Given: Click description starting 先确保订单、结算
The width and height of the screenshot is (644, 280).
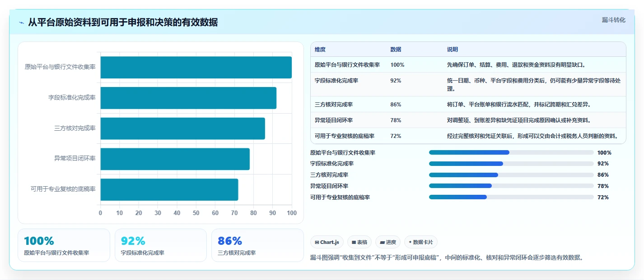Looking at the screenshot, I should (x=516, y=64).
